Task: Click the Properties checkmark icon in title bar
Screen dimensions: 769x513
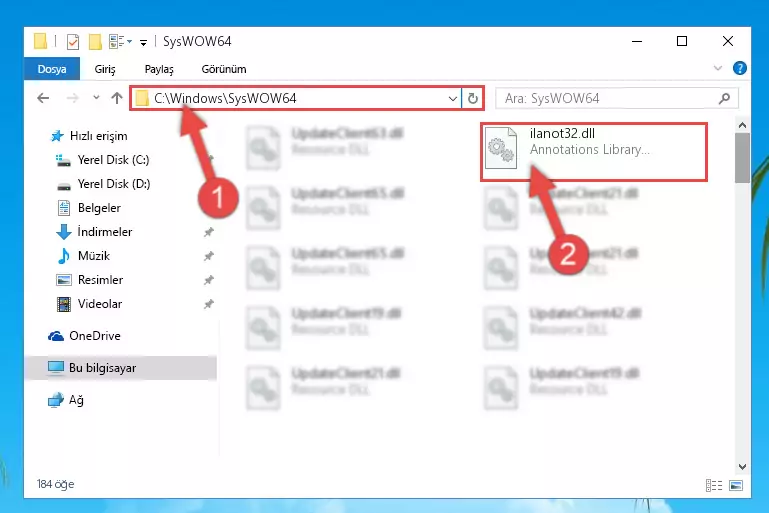Action: tap(73, 42)
